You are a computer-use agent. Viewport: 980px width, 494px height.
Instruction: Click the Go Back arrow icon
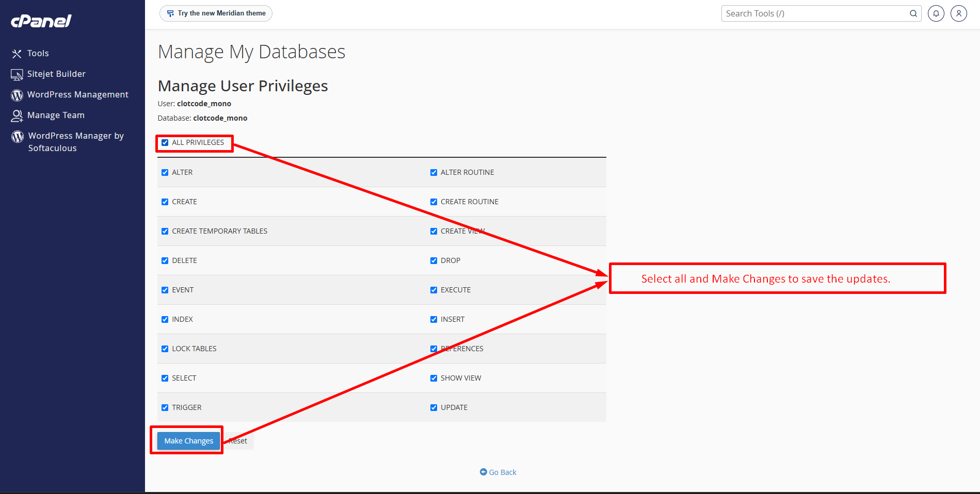click(484, 472)
